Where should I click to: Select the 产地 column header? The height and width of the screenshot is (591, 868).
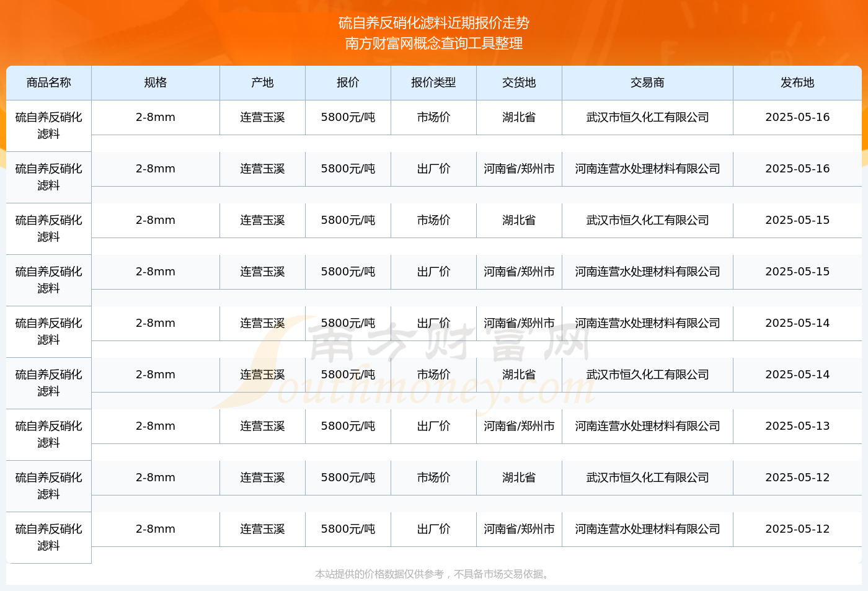point(263,82)
